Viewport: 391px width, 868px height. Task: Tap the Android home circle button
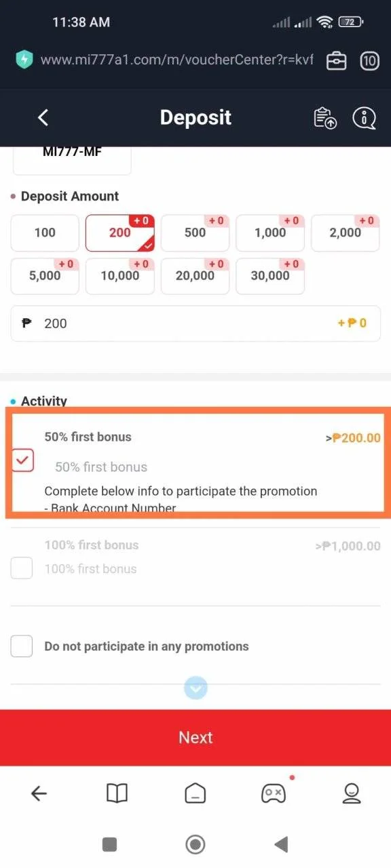195,844
